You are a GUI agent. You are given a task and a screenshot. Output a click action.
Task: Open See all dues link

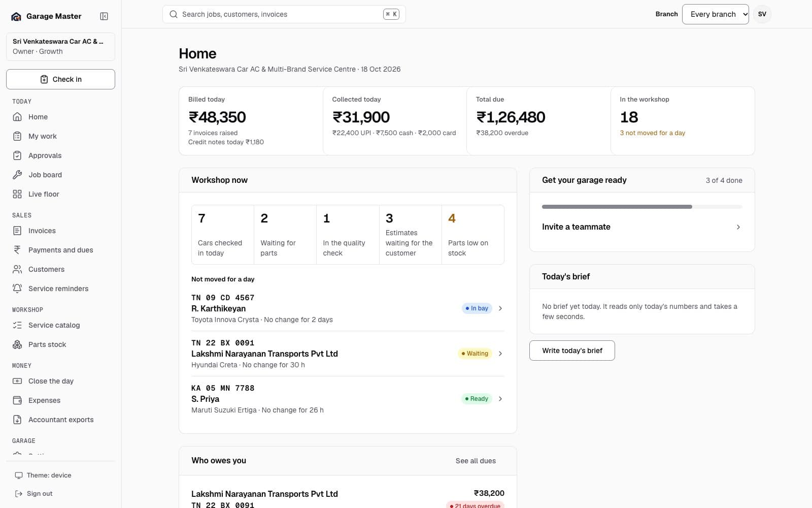[x=476, y=461]
